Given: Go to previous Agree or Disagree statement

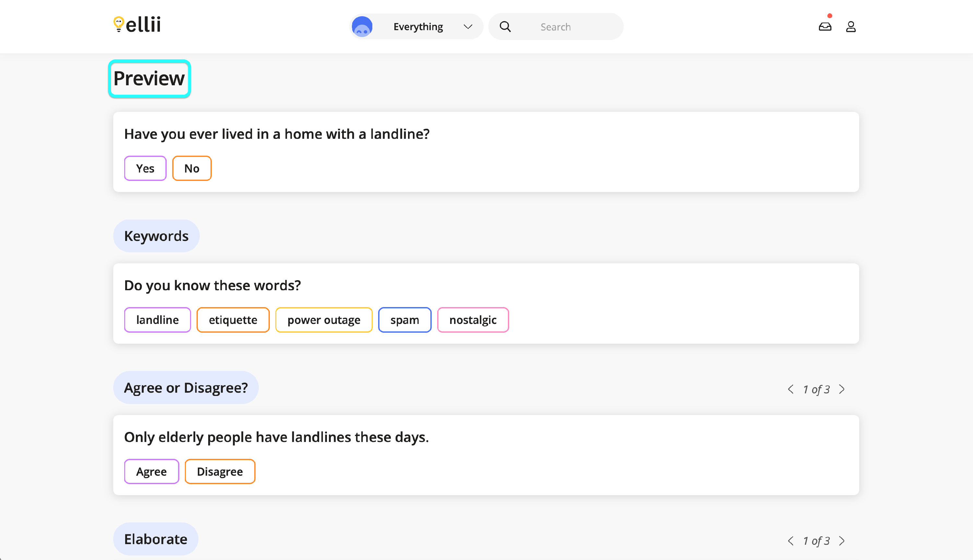Looking at the screenshot, I should click(791, 389).
